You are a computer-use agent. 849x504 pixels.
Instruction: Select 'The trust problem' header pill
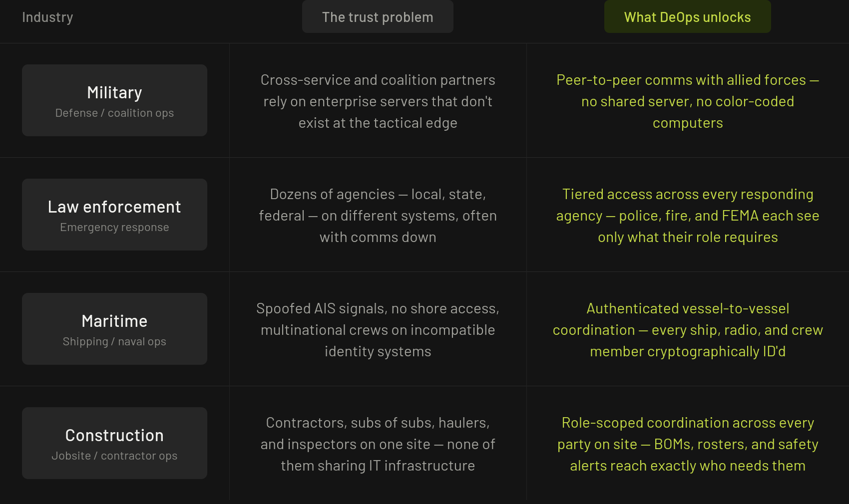(378, 17)
